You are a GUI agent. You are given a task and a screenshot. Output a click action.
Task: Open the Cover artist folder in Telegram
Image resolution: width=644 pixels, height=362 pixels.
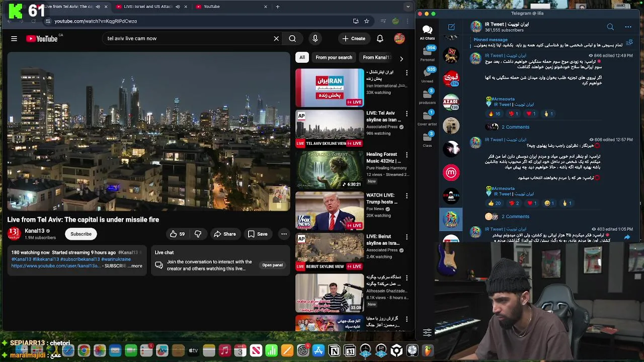pos(428,119)
